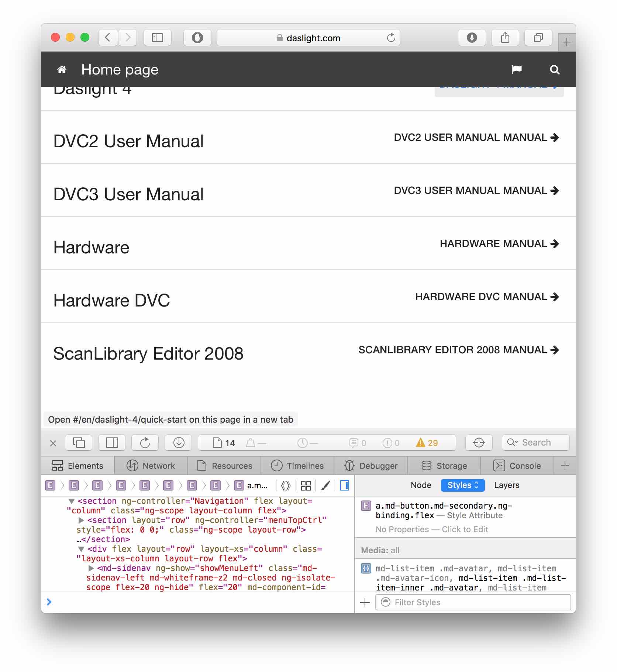Detach inspector into separate window
Image resolution: width=617 pixels, height=672 pixels.
[79, 443]
